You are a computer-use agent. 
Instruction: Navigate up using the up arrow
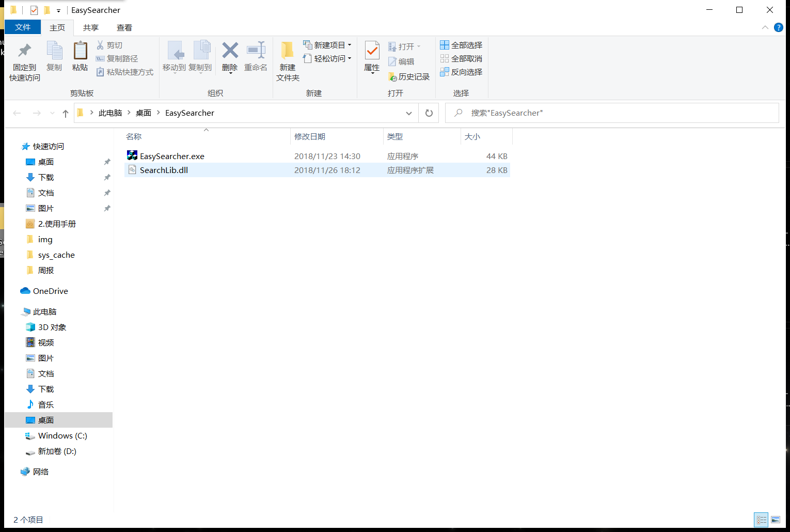[x=65, y=113]
